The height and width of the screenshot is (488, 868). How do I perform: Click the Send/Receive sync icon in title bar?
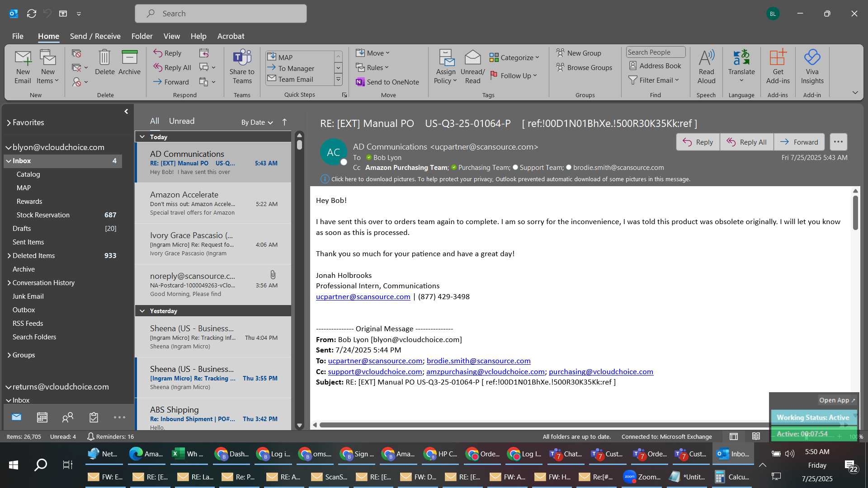coord(32,14)
